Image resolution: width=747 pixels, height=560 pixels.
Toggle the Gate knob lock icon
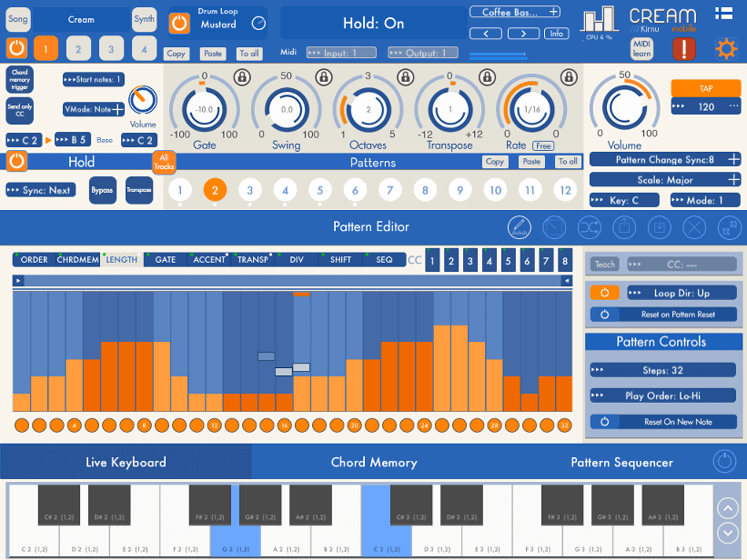[242, 76]
